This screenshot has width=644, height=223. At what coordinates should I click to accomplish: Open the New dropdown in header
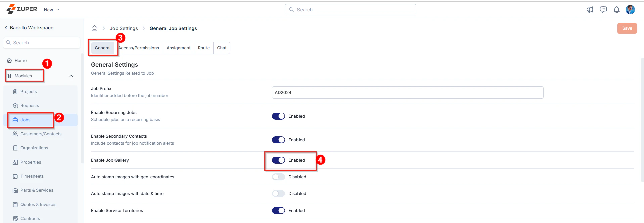51,10
